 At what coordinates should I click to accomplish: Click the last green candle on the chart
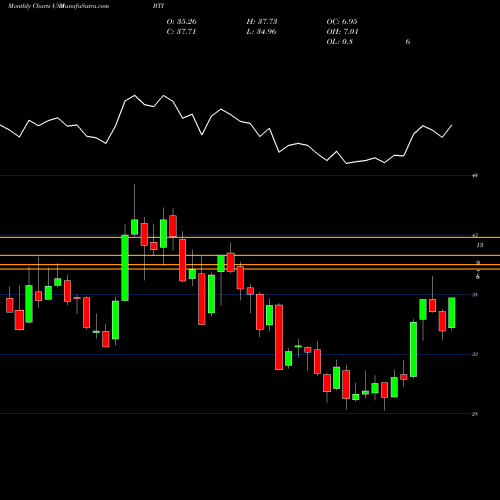[x=452, y=313]
